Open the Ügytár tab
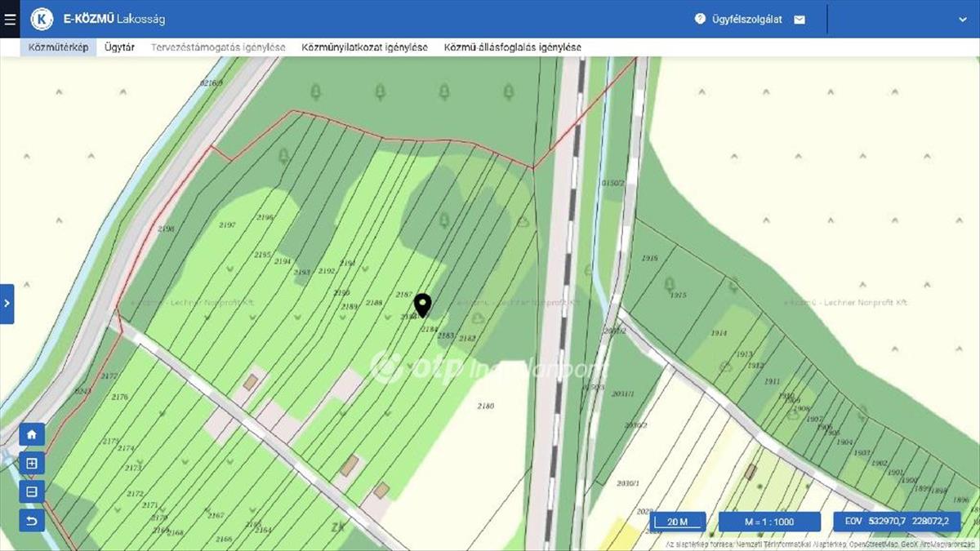 (120, 47)
